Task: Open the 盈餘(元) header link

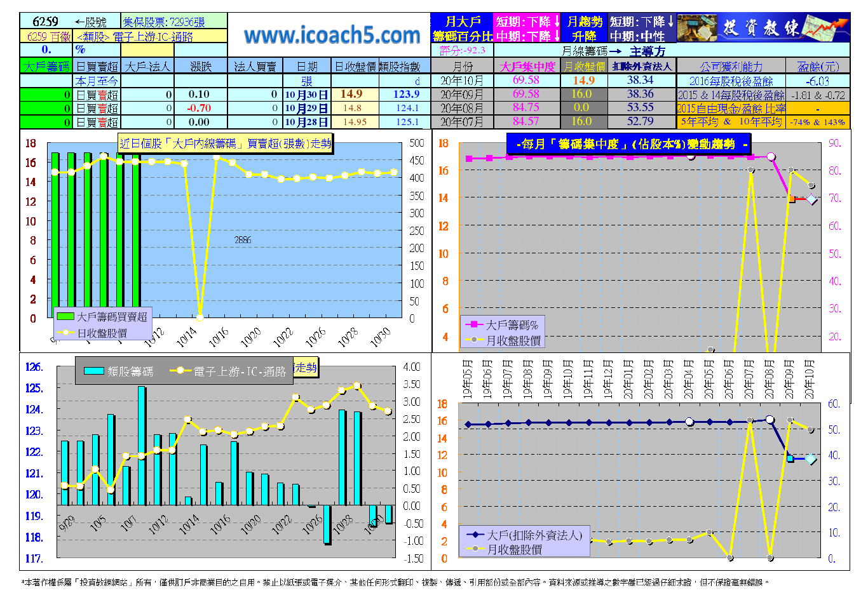Action: [x=818, y=66]
